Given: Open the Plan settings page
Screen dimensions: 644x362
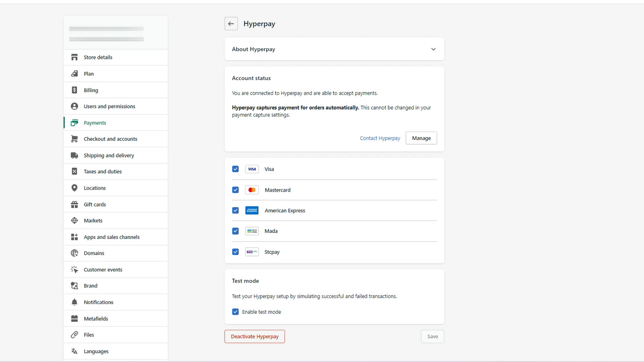Looking at the screenshot, I should (116, 73).
